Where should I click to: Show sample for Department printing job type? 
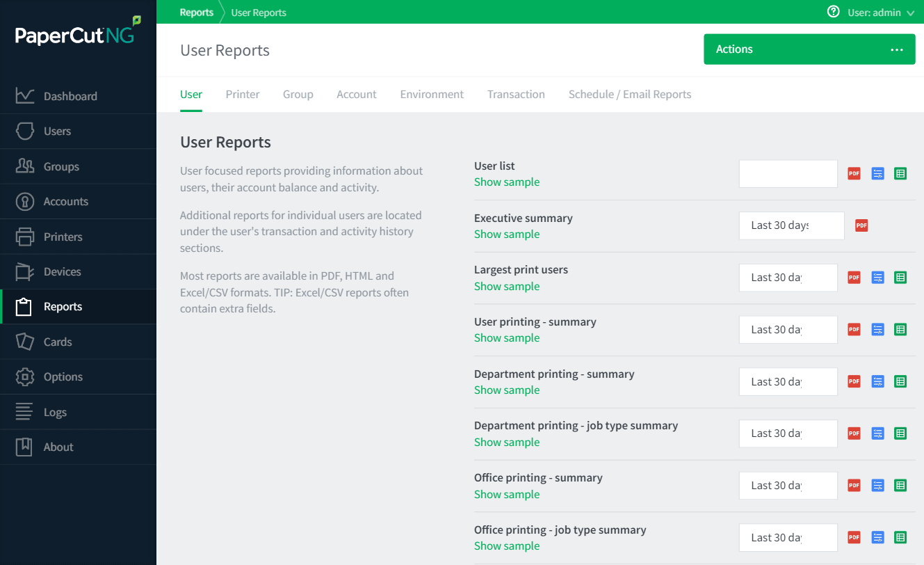coord(507,443)
